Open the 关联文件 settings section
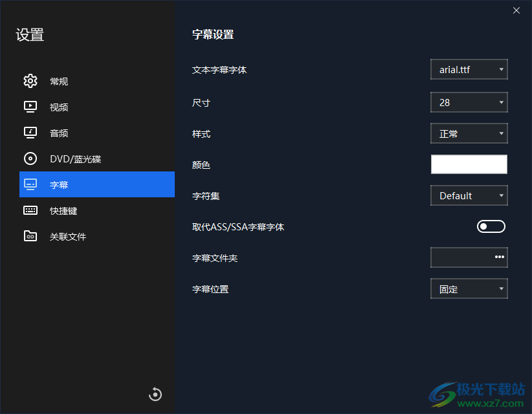This screenshot has width=532, height=414. click(97, 236)
